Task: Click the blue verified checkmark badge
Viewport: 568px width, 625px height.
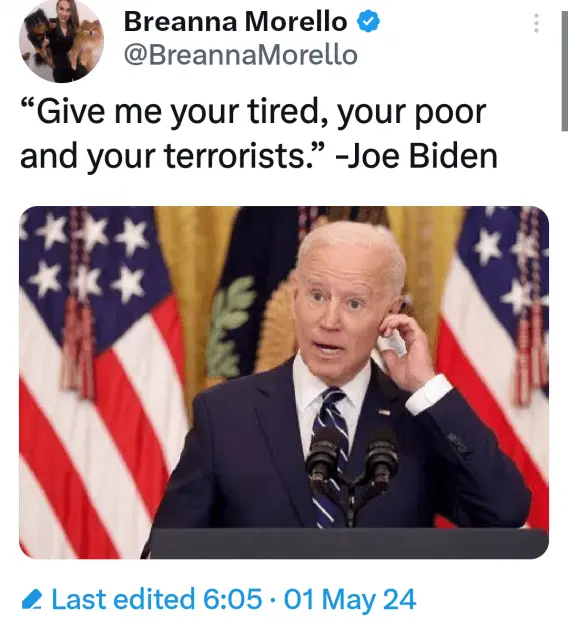Action: pos(368,21)
